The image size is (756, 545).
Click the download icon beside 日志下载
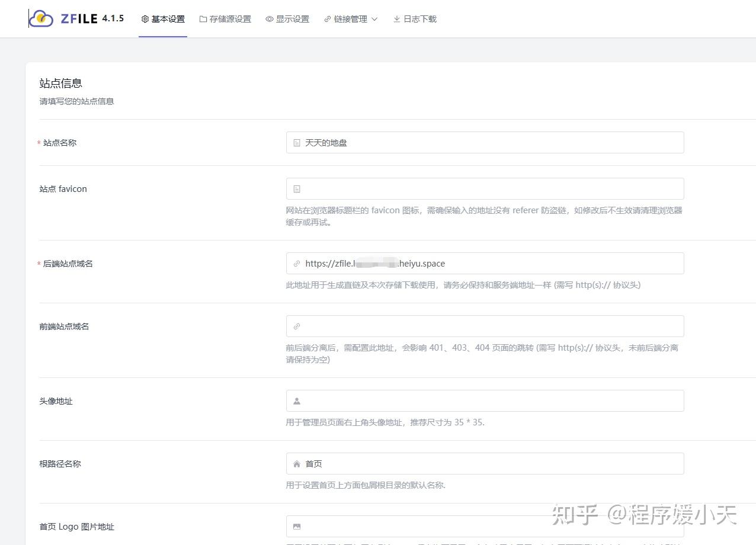tap(397, 19)
